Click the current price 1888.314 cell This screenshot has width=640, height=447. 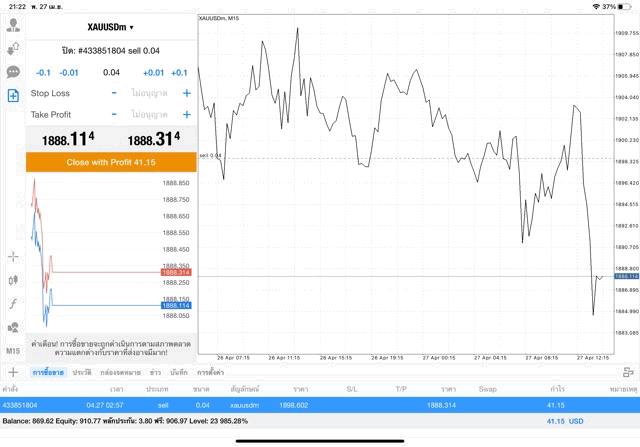tap(441, 405)
